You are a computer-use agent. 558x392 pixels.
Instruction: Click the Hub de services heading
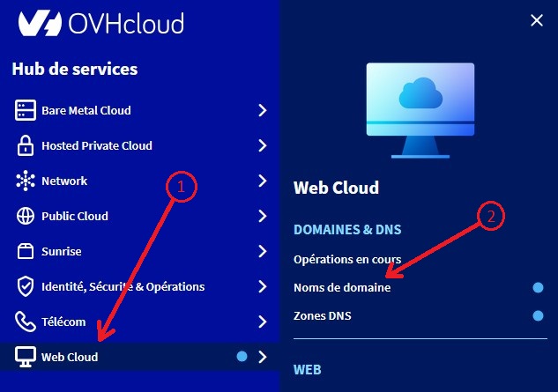(75, 69)
